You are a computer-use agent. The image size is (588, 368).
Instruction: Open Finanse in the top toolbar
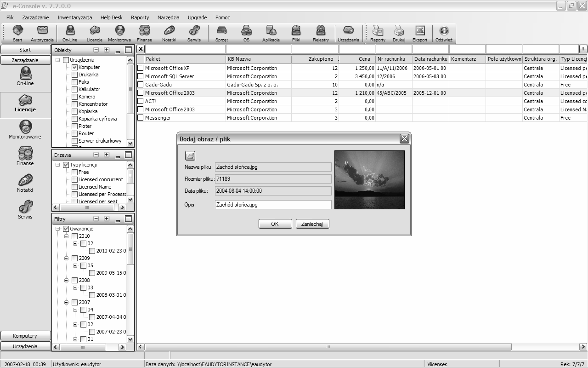coord(144,34)
